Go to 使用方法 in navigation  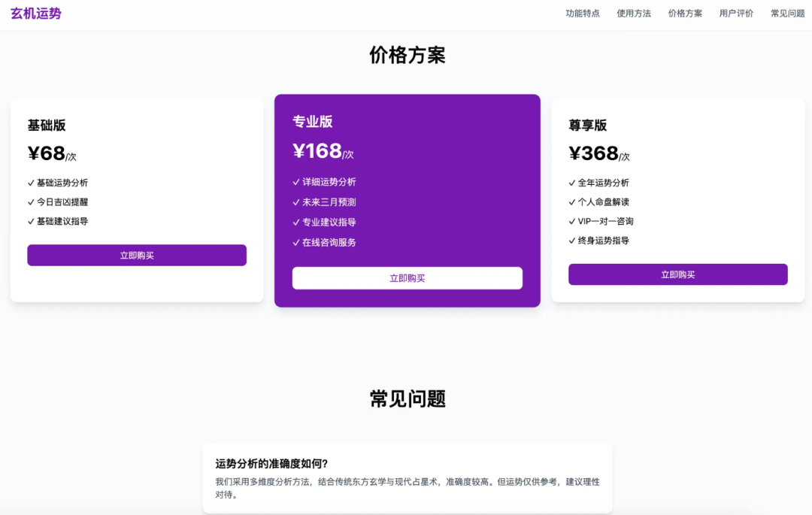point(634,14)
